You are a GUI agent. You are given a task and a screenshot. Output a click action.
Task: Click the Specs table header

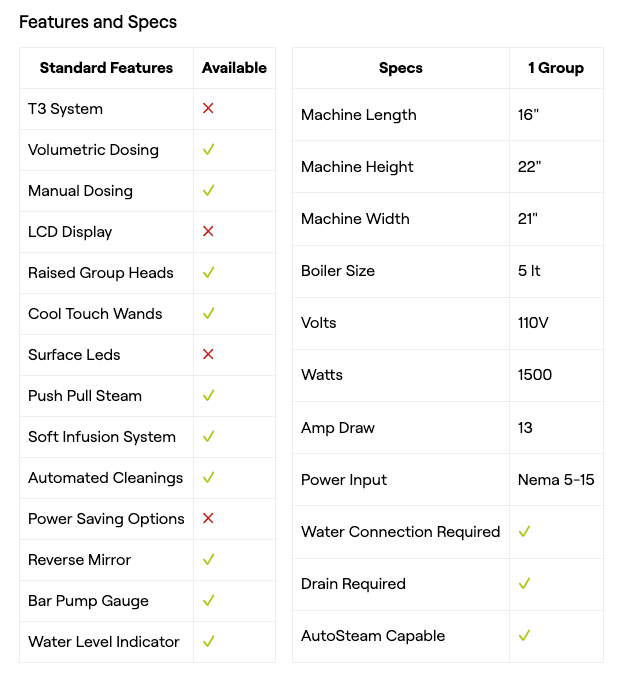coord(400,68)
